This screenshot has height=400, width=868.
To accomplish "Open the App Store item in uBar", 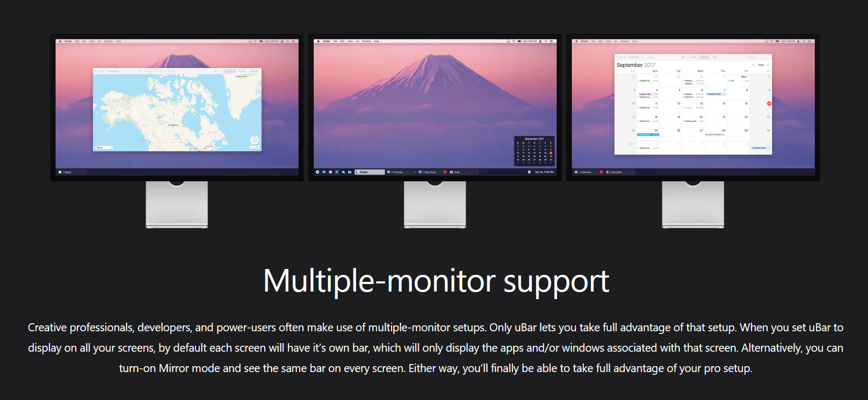I will coord(428,172).
